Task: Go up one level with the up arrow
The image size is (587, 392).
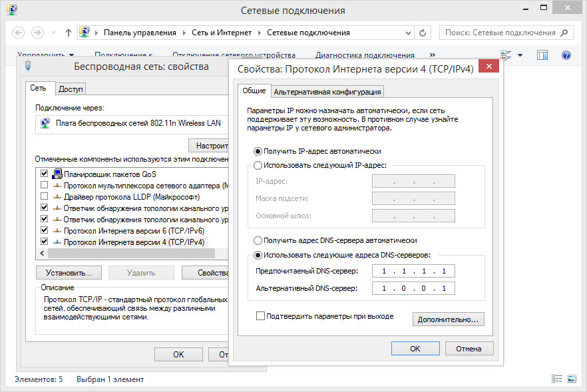Action: tap(68, 33)
